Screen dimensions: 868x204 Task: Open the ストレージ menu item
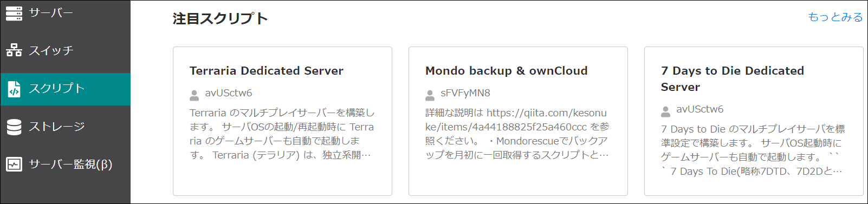coord(65,127)
